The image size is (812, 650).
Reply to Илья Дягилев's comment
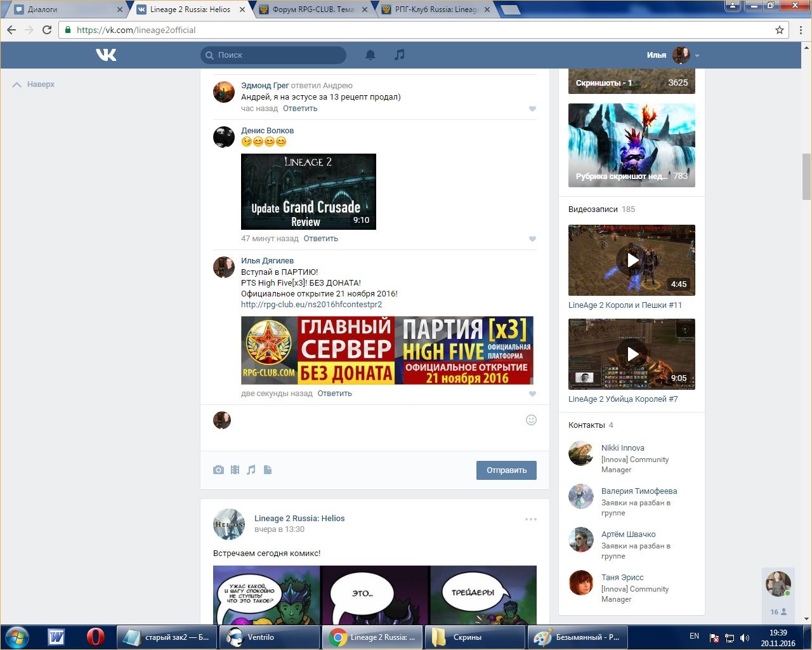click(x=335, y=394)
